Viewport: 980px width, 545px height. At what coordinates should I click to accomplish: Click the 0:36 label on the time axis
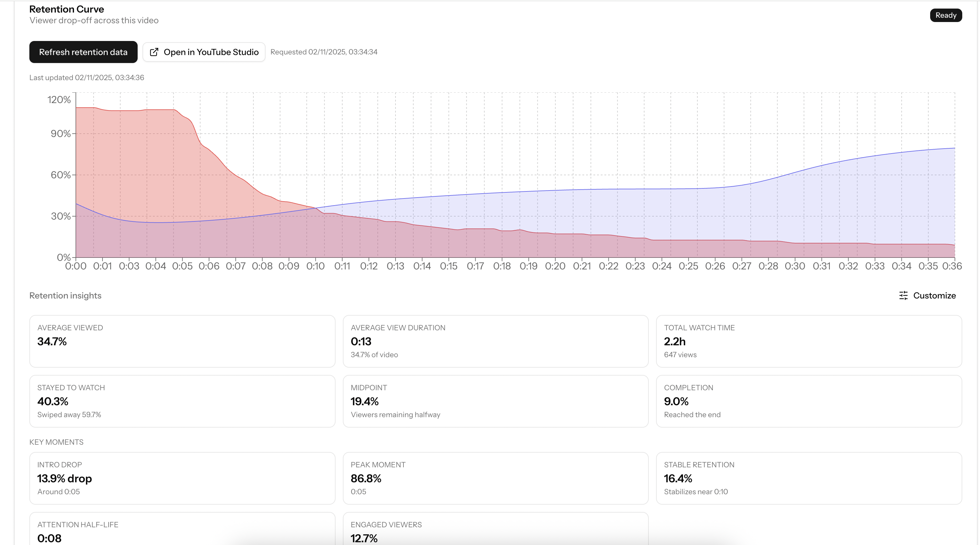click(x=954, y=266)
